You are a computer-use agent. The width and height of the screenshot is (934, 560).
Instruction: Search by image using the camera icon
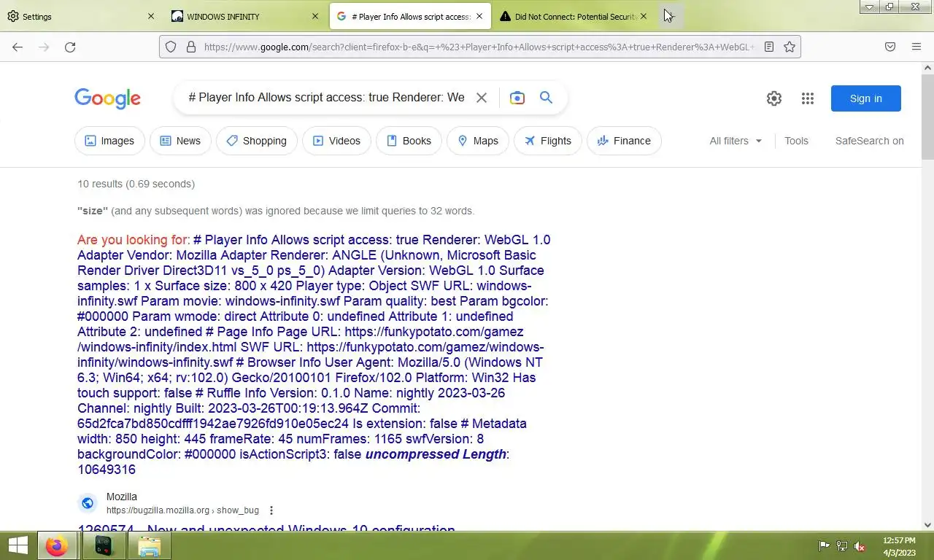click(517, 98)
